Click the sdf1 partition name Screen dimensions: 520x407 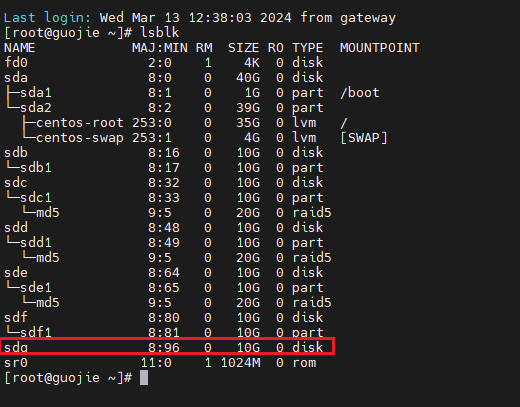click(x=36, y=332)
